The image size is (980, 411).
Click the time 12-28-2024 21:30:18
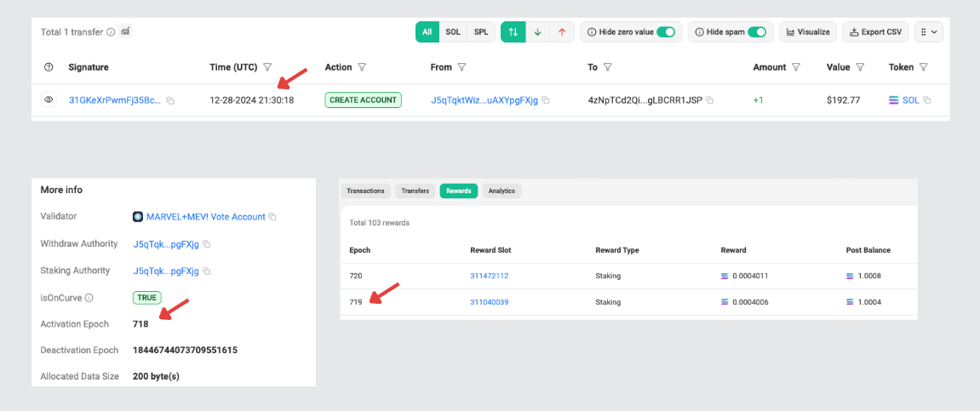point(251,100)
